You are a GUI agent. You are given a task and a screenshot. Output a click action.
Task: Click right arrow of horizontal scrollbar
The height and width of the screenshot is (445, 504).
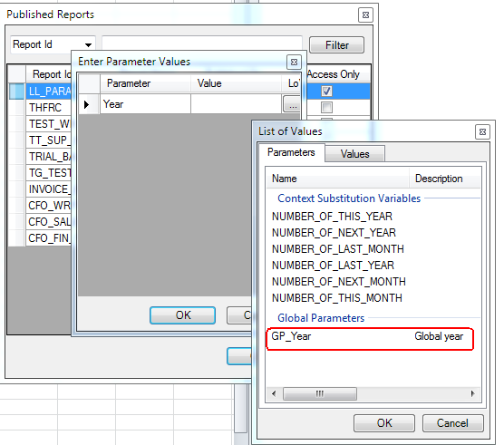click(x=472, y=393)
